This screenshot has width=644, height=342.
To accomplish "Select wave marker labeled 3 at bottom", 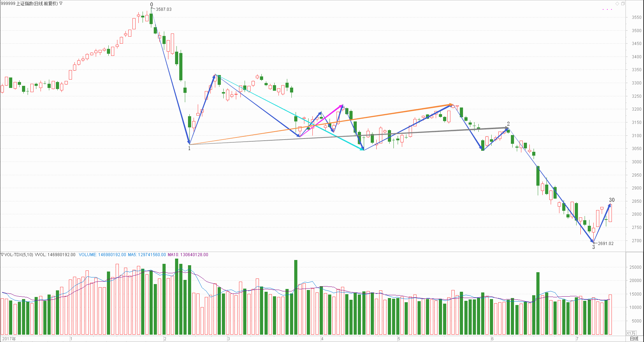I will [593, 247].
